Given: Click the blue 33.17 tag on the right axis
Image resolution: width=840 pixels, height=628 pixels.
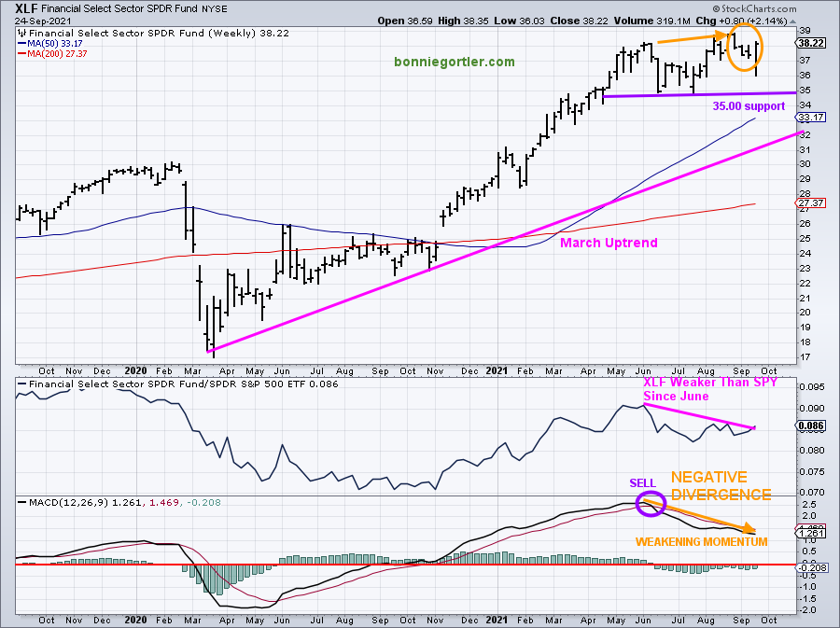Looking at the screenshot, I should pos(811,118).
